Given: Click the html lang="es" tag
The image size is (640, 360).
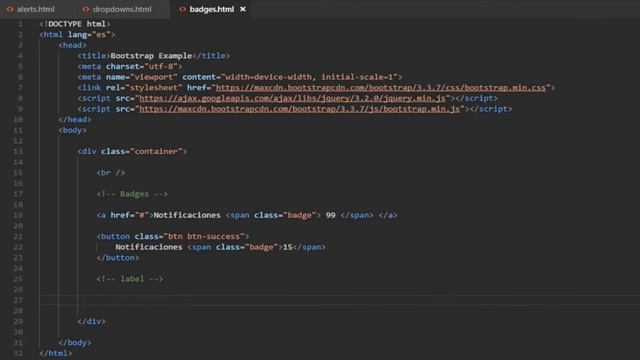Looking at the screenshot, I should point(77,35).
